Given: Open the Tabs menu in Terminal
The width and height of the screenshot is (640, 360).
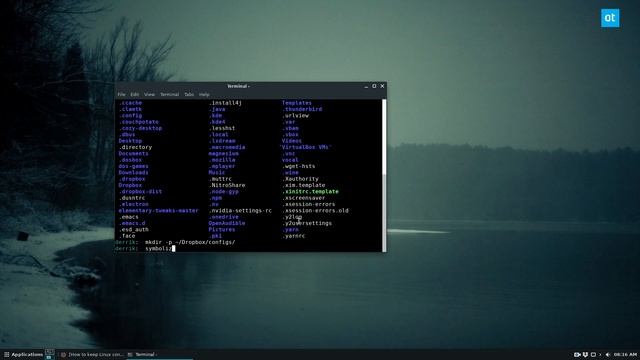Looking at the screenshot, I should click(189, 94).
